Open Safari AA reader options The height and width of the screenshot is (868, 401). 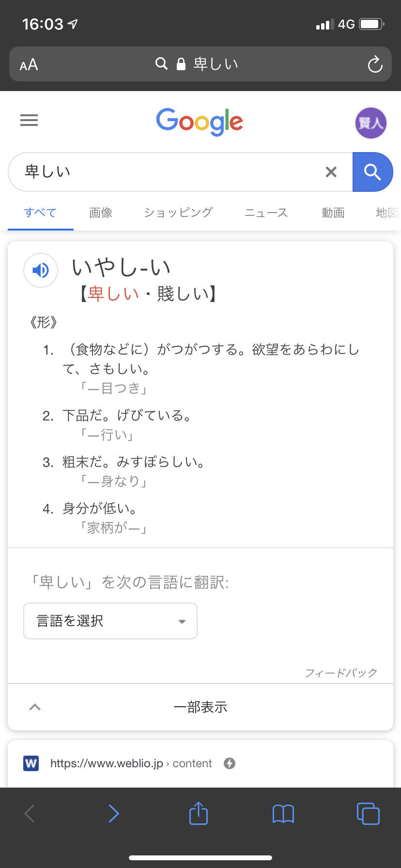click(29, 64)
